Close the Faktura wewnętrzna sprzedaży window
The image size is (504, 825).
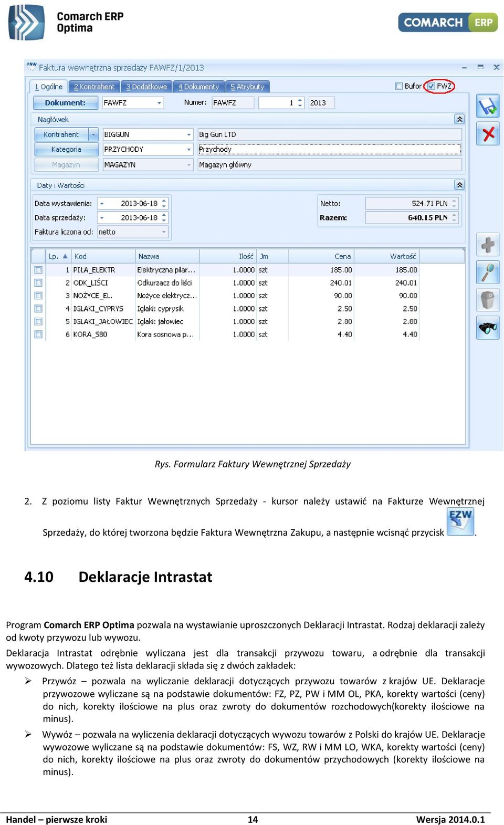pos(496,67)
